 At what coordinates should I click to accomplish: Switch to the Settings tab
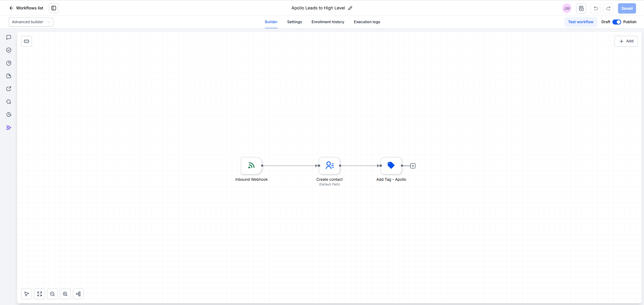[294, 22]
